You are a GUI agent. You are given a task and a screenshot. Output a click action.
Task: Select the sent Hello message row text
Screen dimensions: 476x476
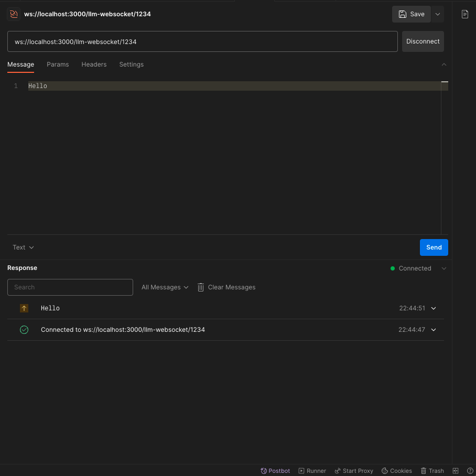click(50, 308)
